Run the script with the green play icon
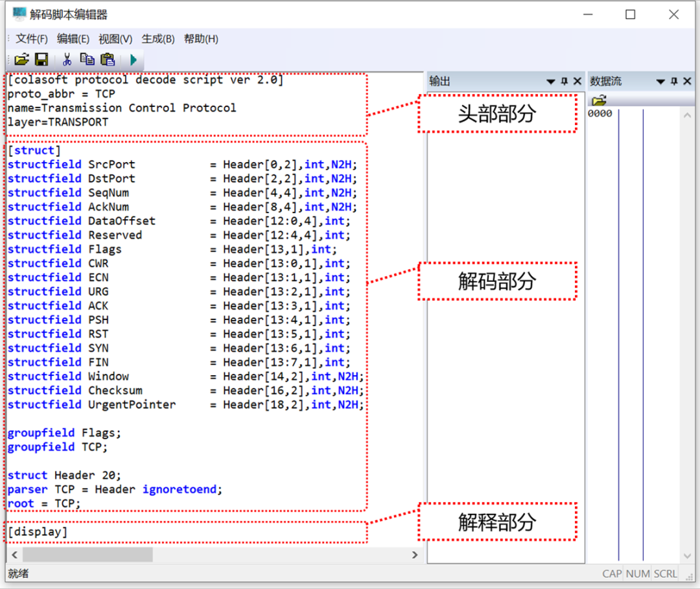The width and height of the screenshot is (700, 589). pyautogui.click(x=133, y=60)
